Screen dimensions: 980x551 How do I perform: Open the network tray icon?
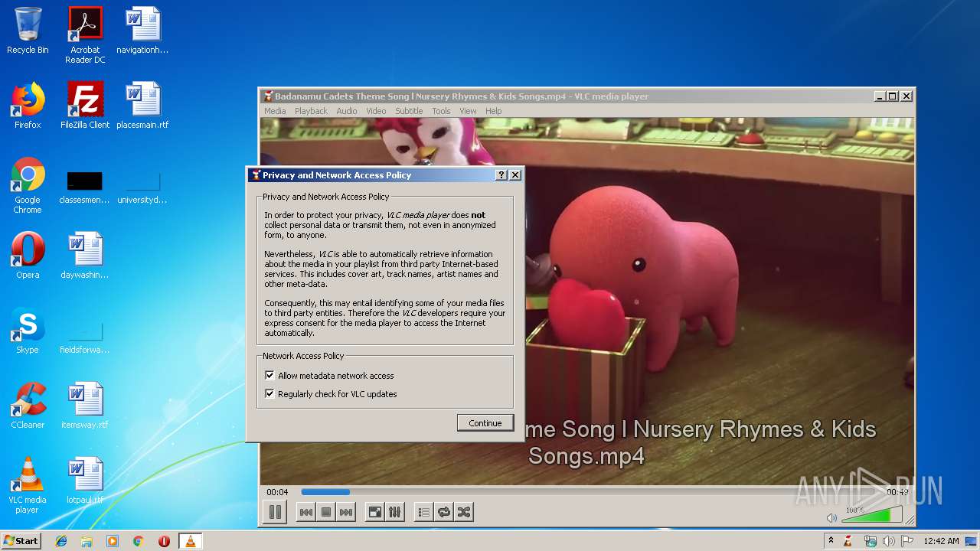870,541
